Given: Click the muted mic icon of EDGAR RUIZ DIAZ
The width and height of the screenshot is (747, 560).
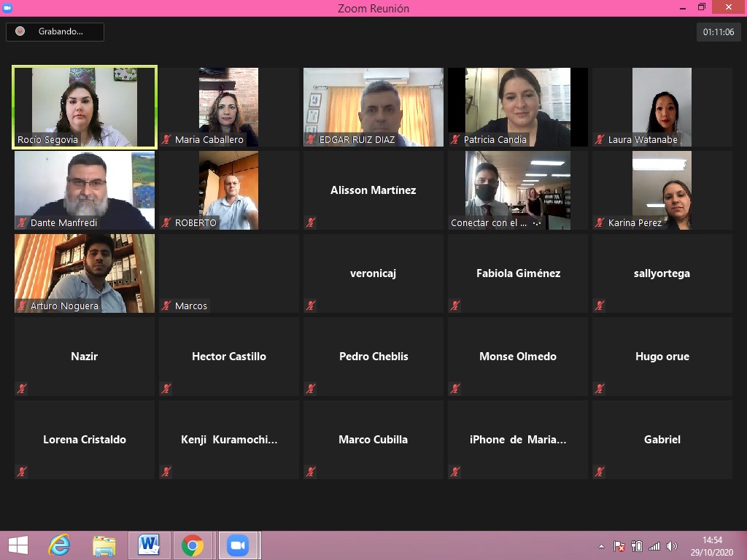Looking at the screenshot, I should point(311,139).
